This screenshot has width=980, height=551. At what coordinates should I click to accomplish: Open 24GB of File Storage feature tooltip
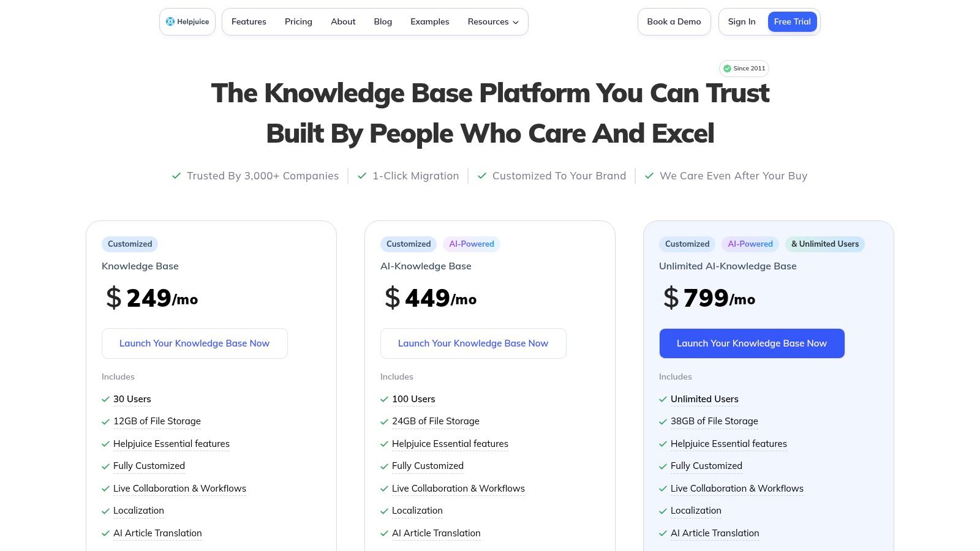(435, 421)
